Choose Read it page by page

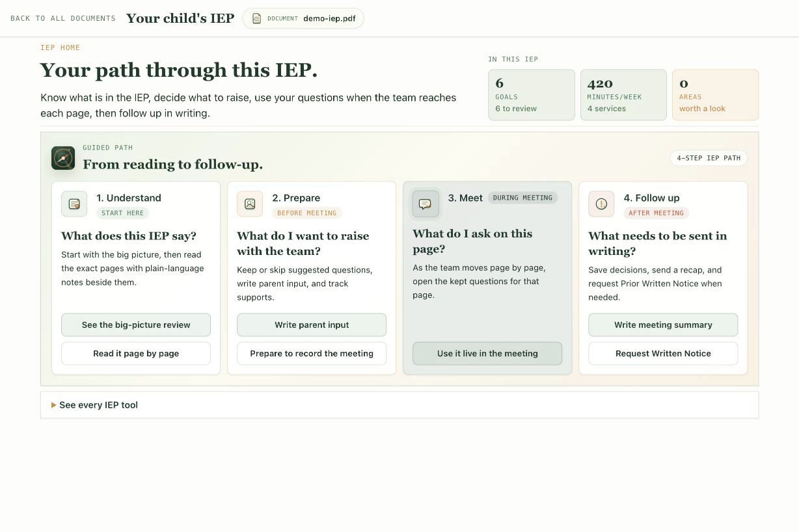click(x=136, y=353)
